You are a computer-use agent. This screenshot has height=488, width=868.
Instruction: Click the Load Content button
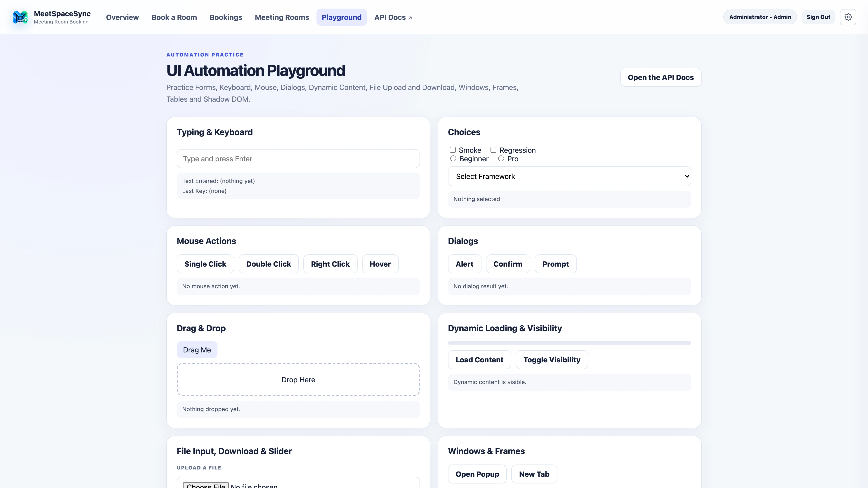(479, 360)
